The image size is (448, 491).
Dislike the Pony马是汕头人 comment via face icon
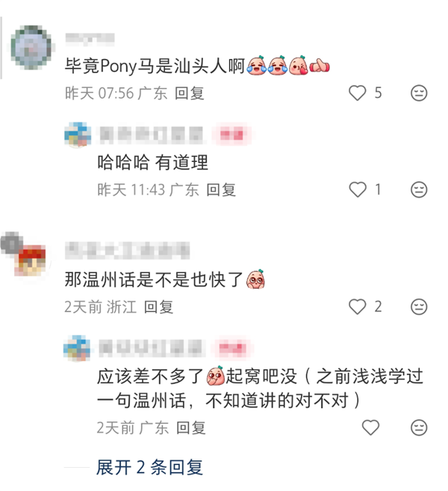(x=419, y=93)
